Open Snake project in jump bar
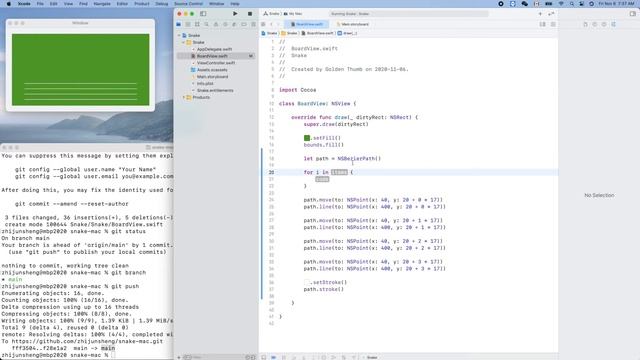 [269, 33]
